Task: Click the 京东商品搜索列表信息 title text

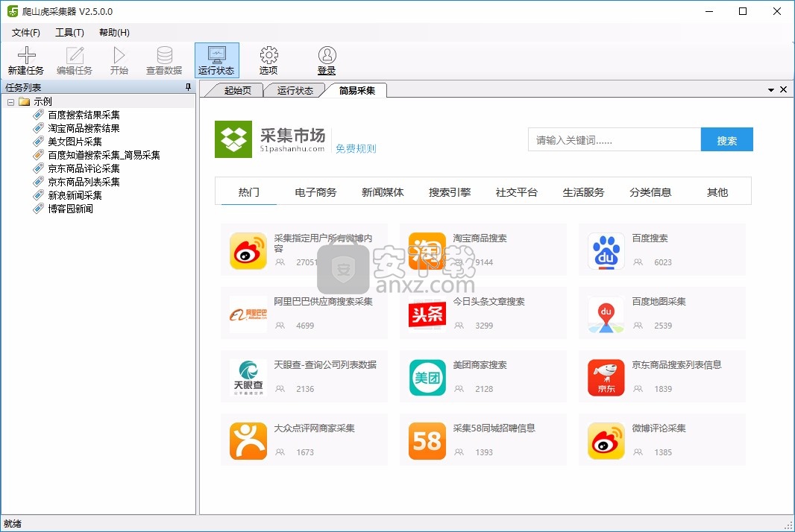Action: coord(676,365)
